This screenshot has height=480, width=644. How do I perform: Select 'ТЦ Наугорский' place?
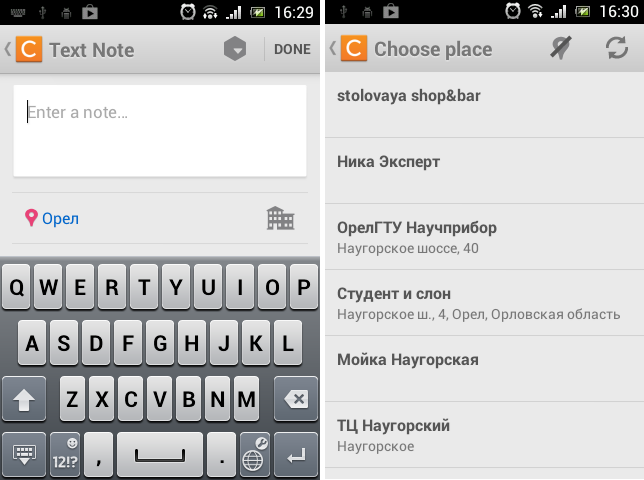(485, 435)
